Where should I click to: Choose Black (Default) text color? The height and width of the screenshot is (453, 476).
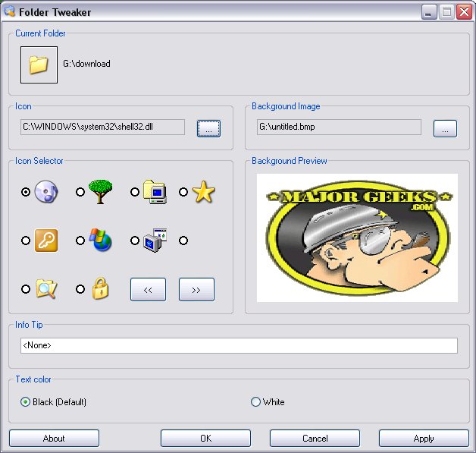(53, 401)
